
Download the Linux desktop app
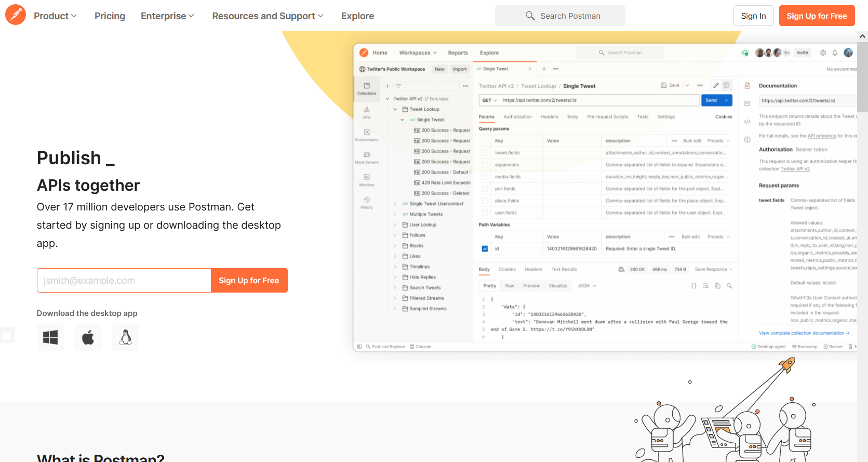(126, 337)
